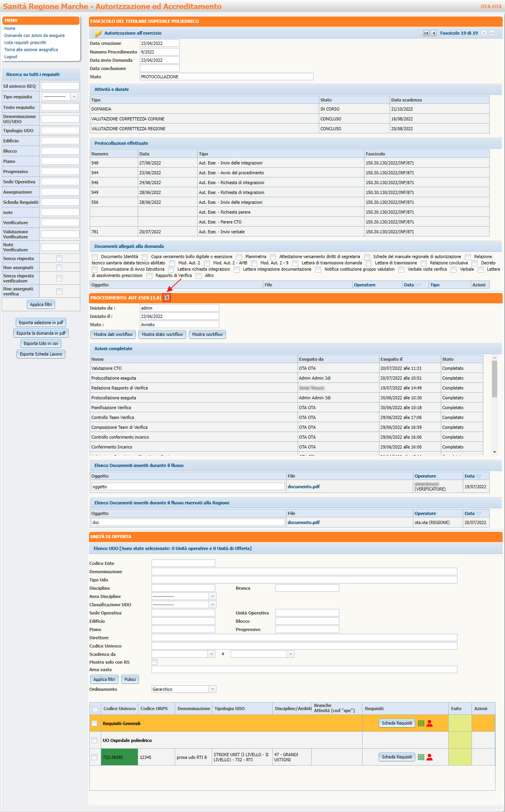Click Esporta selezione in pdf
505x812 pixels.
point(41,323)
